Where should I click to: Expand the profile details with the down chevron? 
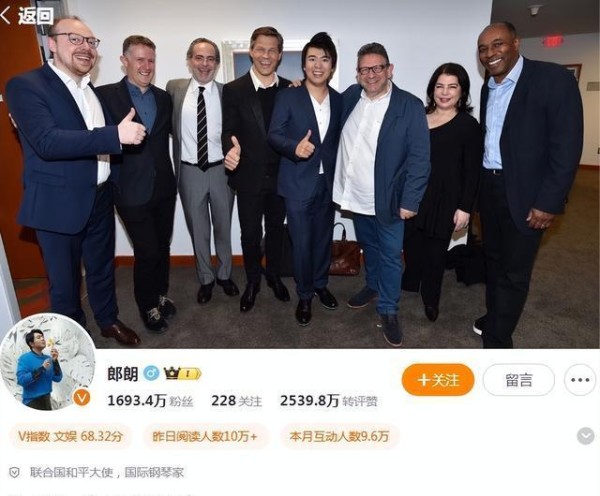coord(585,436)
